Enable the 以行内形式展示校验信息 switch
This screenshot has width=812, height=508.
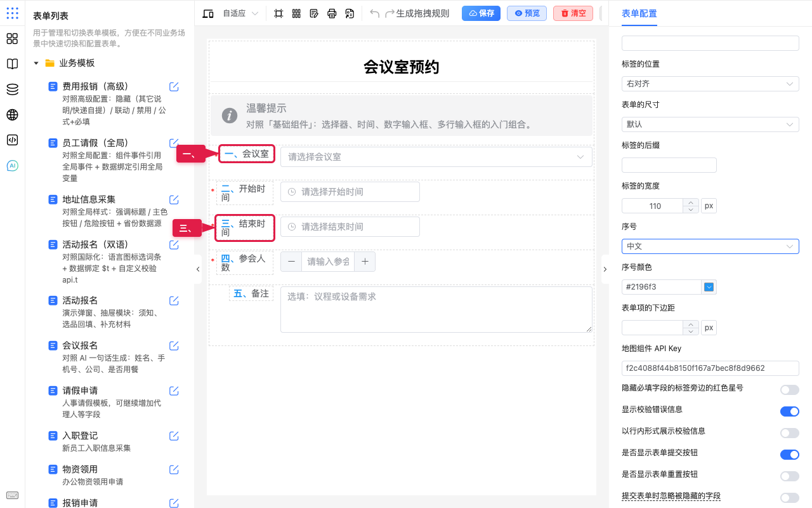(x=790, y=433)
